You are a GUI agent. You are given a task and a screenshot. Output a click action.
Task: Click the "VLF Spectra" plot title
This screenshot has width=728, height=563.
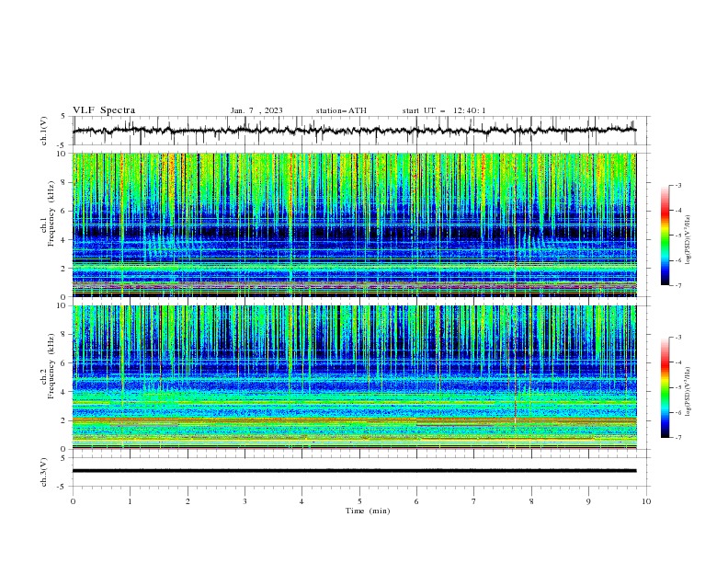pos(104,110)
